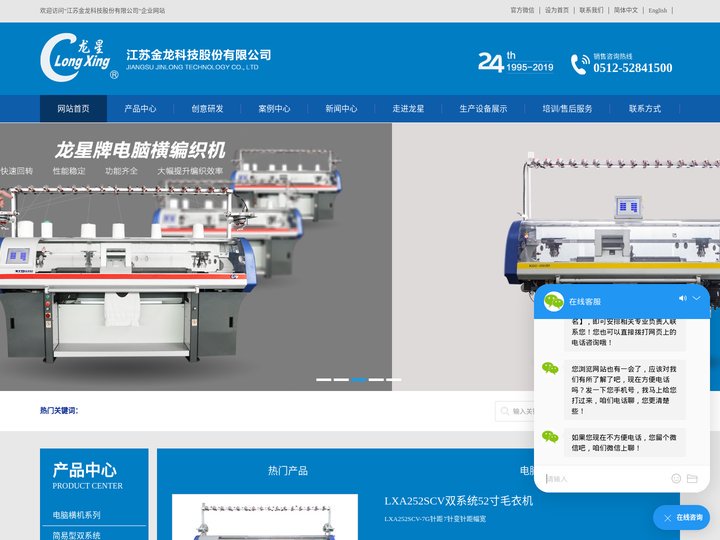Viewport: 720px width, 540px height.
Task: Open 简易型双系统 product category
Action: pos(76,535)
